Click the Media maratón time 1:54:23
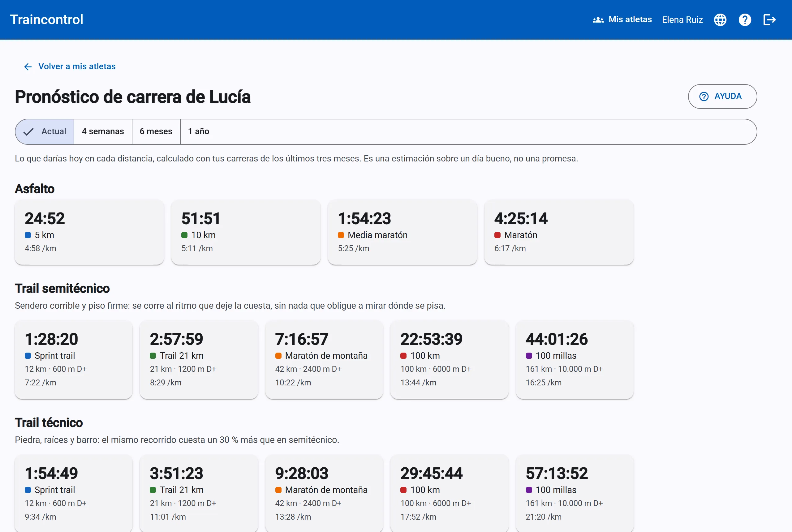The width and height of the screenshot is (792, 532). pos(364,218)
